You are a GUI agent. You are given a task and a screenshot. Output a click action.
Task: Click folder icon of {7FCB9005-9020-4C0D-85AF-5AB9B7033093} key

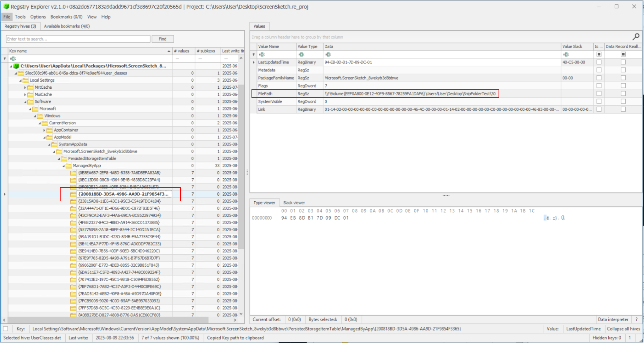(x=74, y=301)
